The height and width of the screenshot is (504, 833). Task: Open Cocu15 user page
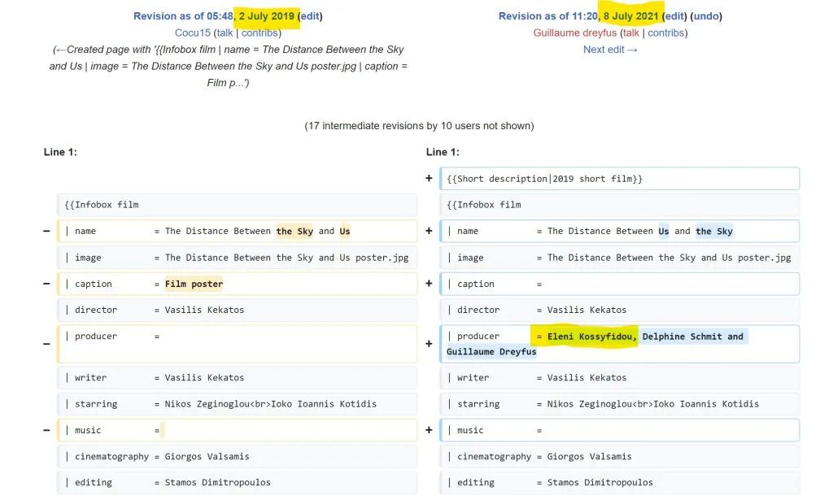click(192, 33)
